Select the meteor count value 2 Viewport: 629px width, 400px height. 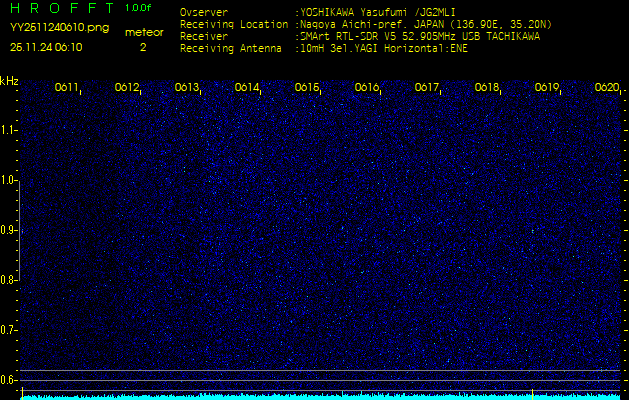(x=142, y=47)
